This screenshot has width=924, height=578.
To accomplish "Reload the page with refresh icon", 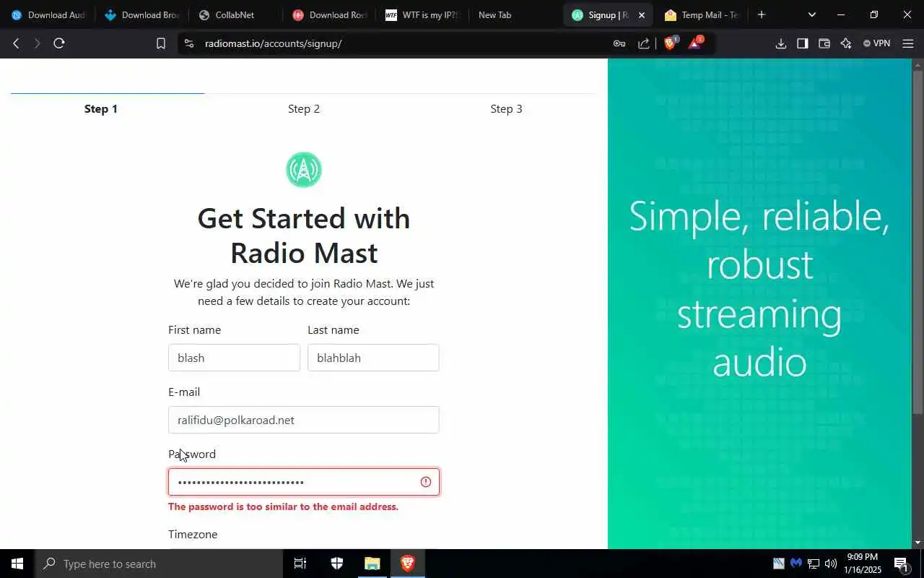I will [x=59, y=43].
